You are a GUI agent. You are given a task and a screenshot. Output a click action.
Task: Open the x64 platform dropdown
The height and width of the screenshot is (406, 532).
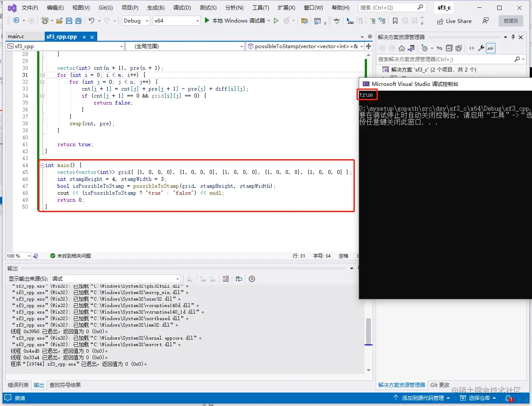176,20
